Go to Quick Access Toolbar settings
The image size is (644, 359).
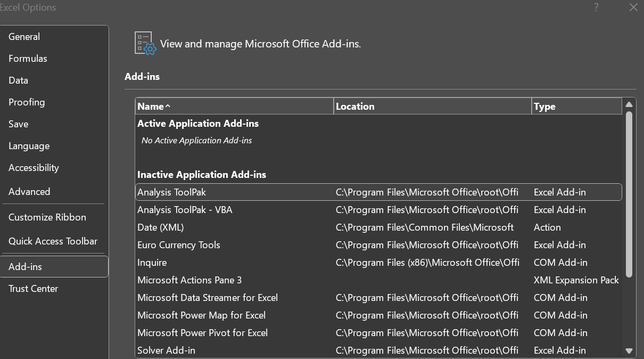tap(53, 241)
